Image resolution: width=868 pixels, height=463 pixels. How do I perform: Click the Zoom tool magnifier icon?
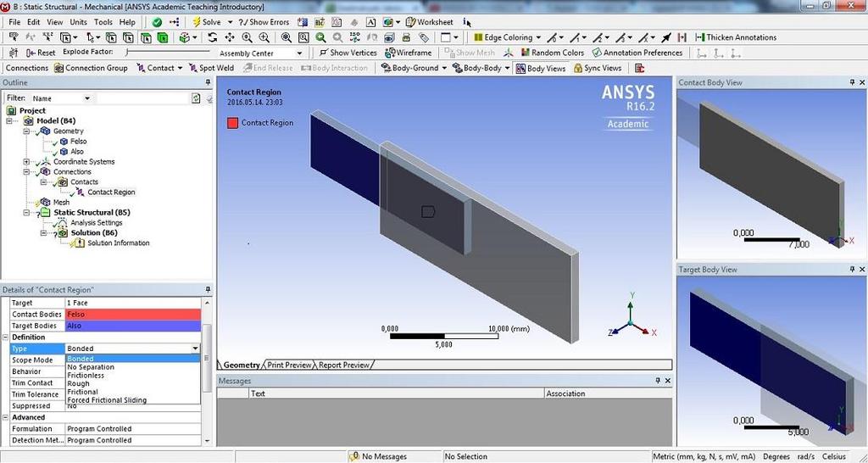tap(247, 37)
